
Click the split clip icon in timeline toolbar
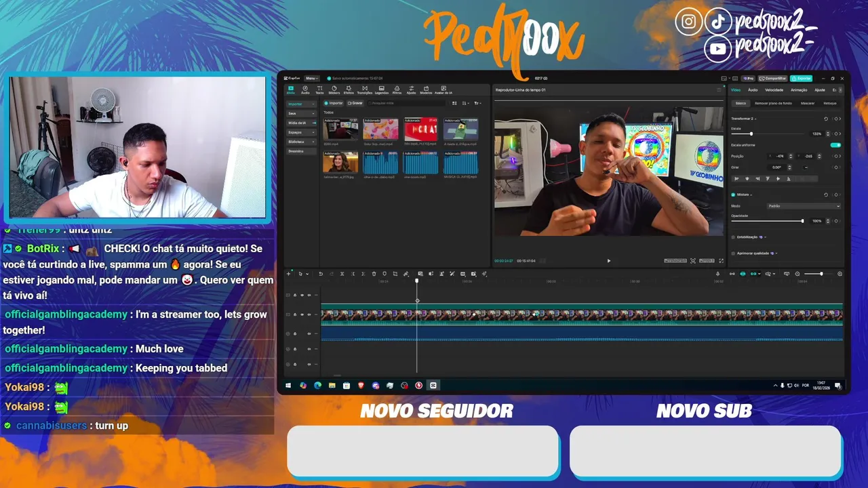(x=342, y=274)
